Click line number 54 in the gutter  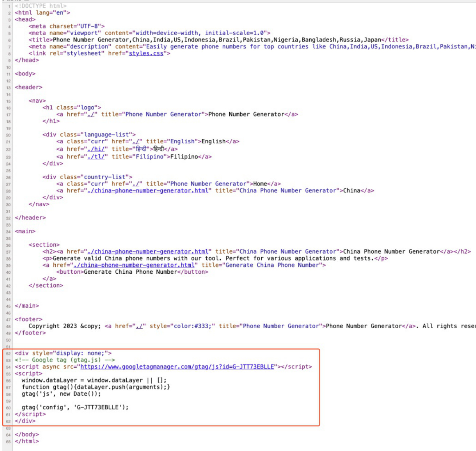8,367
